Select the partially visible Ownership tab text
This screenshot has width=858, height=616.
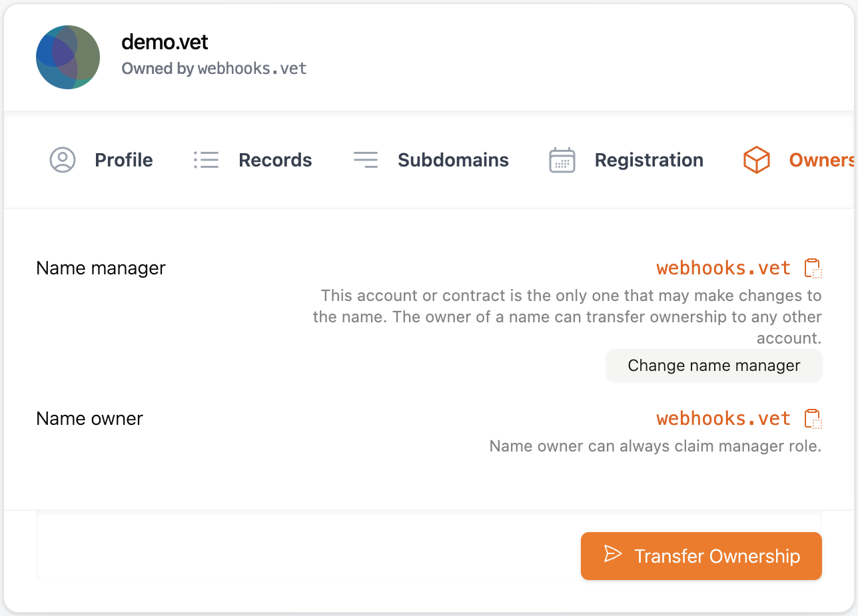pos(822,160)
